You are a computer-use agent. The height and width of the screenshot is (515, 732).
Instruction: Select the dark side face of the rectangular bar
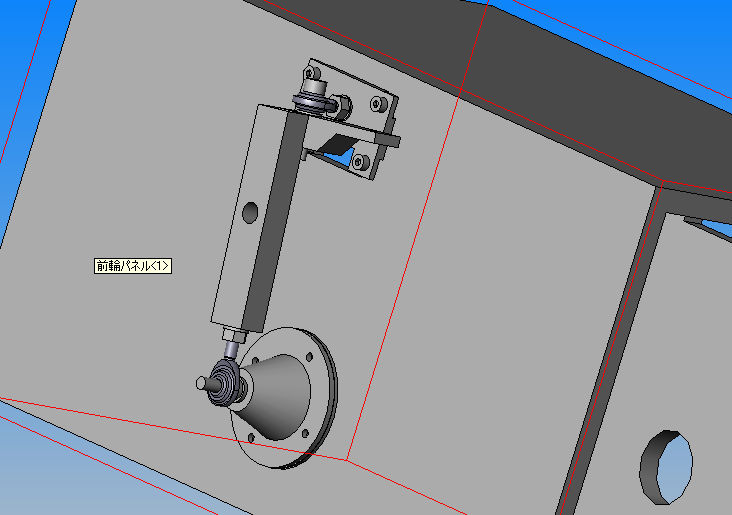[x=274, y=223]
